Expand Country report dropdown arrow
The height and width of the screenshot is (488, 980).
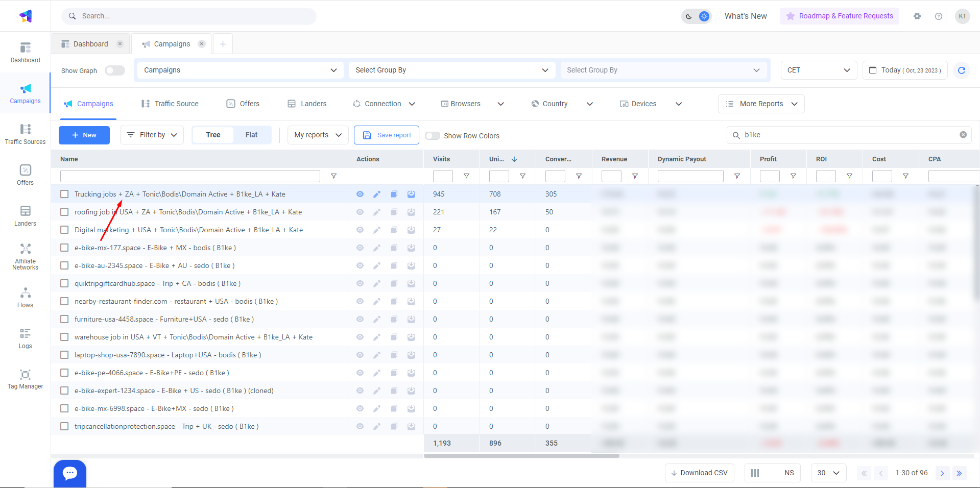coord(590,104)
